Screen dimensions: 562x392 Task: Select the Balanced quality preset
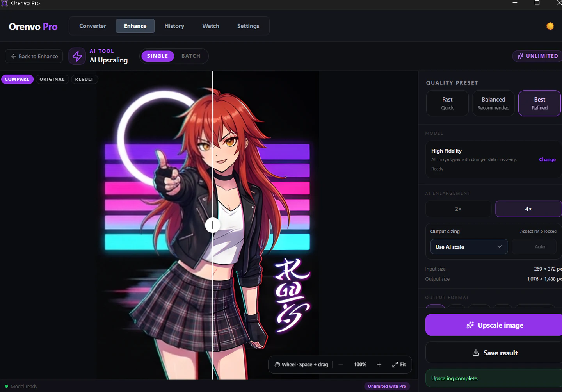point(493,103)
